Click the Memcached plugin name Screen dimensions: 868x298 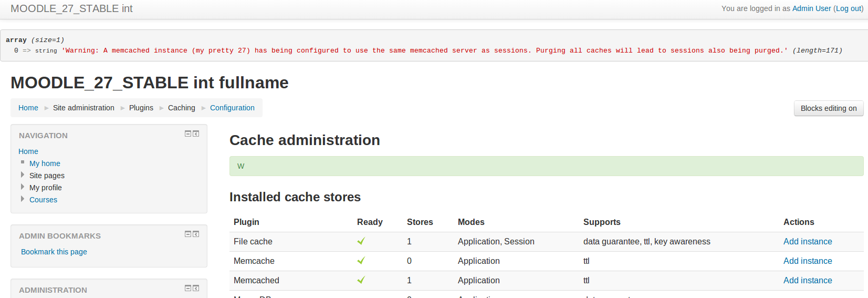click(256, 280)
